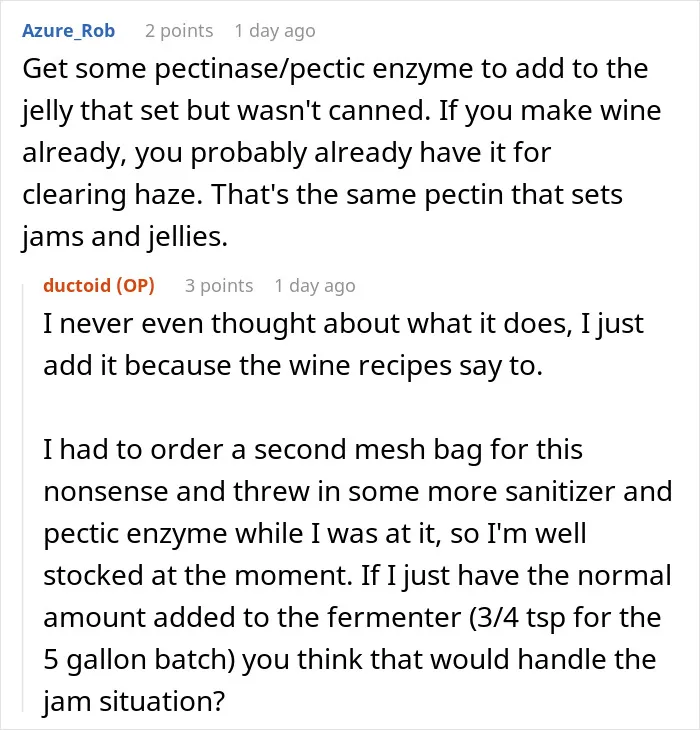Screen dimensions: 700x730
Task: Click the phrase "wine recipes say to."
Action: pos(416,365)
